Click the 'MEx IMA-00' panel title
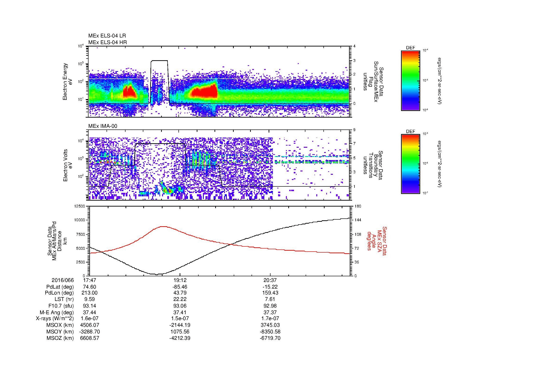The width and height of the screenshot is (555, 392). tap(103, 126)
